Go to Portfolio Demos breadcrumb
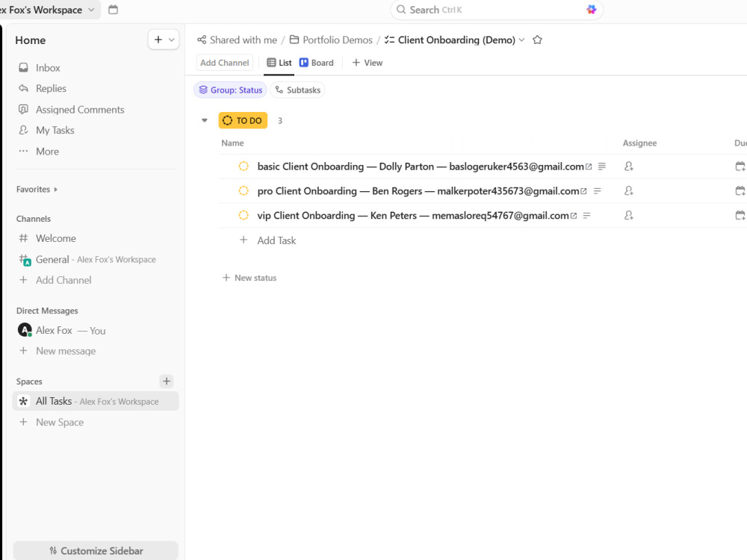This screenshot has height=560, width=747. point(331,40)
